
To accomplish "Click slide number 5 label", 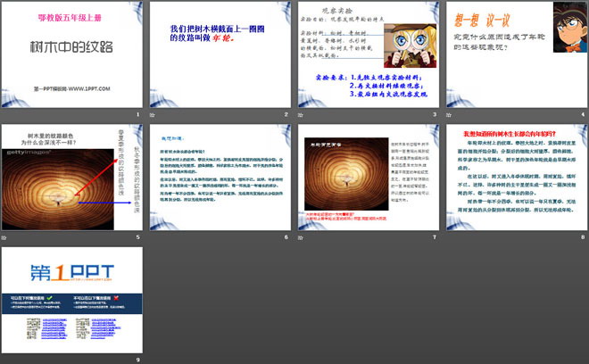I will [137, 237].
